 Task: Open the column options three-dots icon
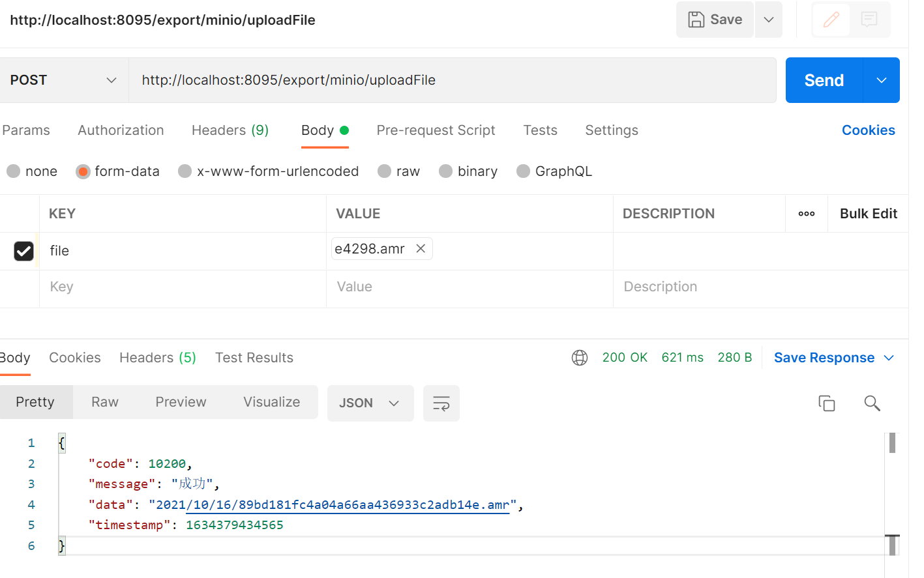click(807, 214)
